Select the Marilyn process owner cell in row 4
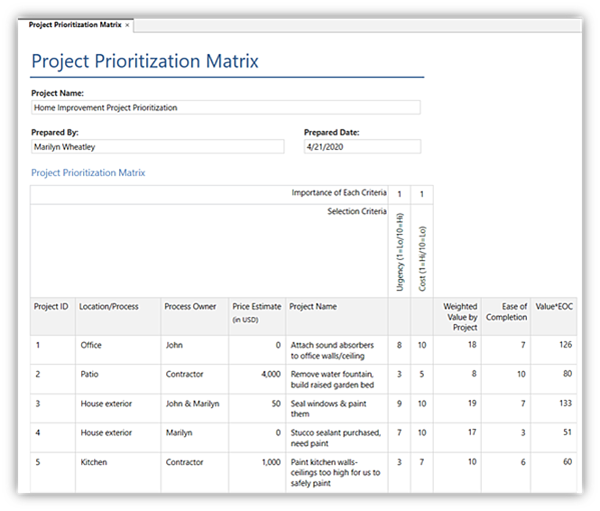 [195, 438]
